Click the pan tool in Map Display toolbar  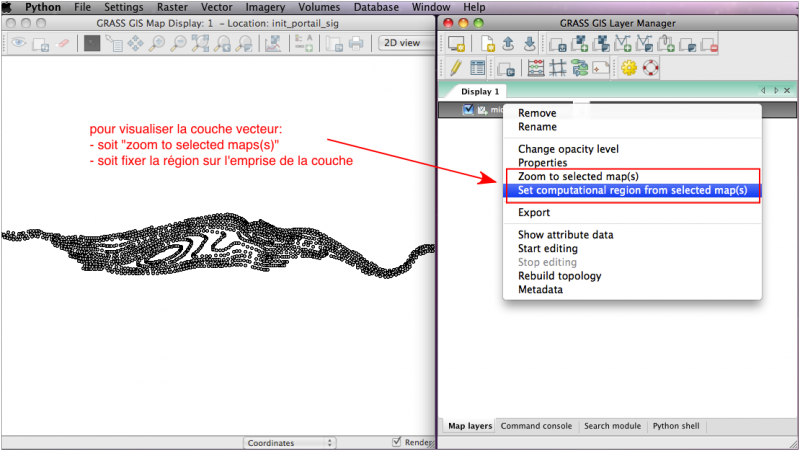134,43
